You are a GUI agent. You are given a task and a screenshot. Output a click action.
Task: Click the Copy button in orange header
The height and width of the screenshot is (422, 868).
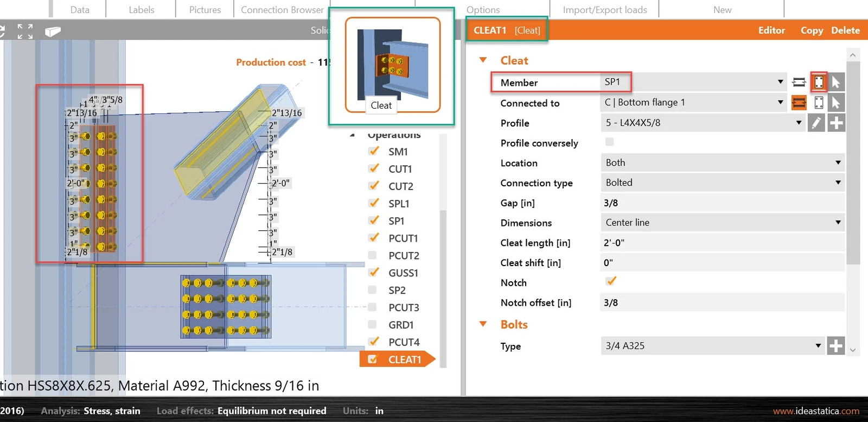(812, 30)
